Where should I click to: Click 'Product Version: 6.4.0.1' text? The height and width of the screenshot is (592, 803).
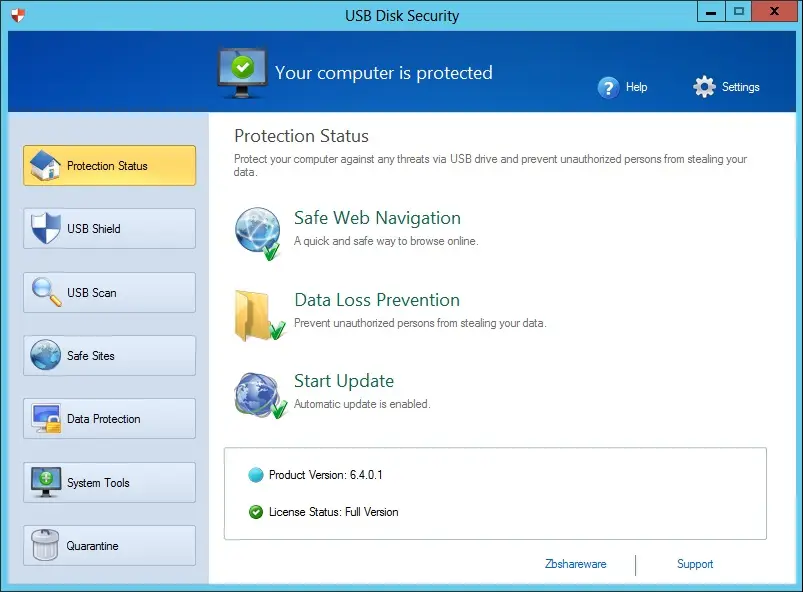pos(326,475)
